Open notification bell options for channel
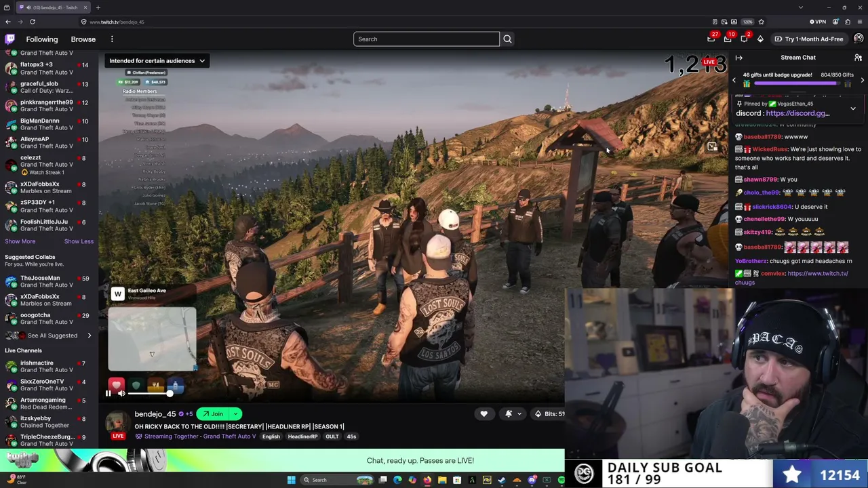This screenshot has width=868, height=488. tap(512, 414)
